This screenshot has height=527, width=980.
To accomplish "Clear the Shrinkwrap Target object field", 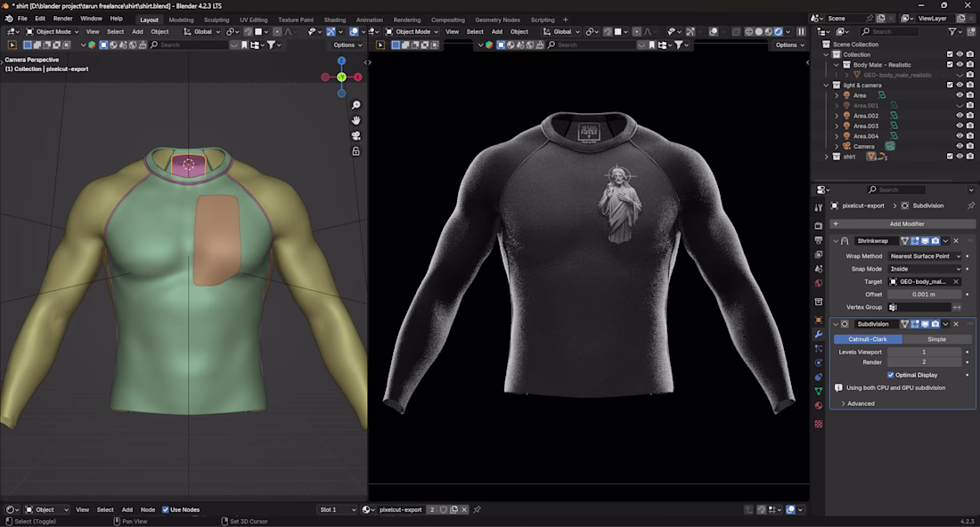I will tap(956, 281).
